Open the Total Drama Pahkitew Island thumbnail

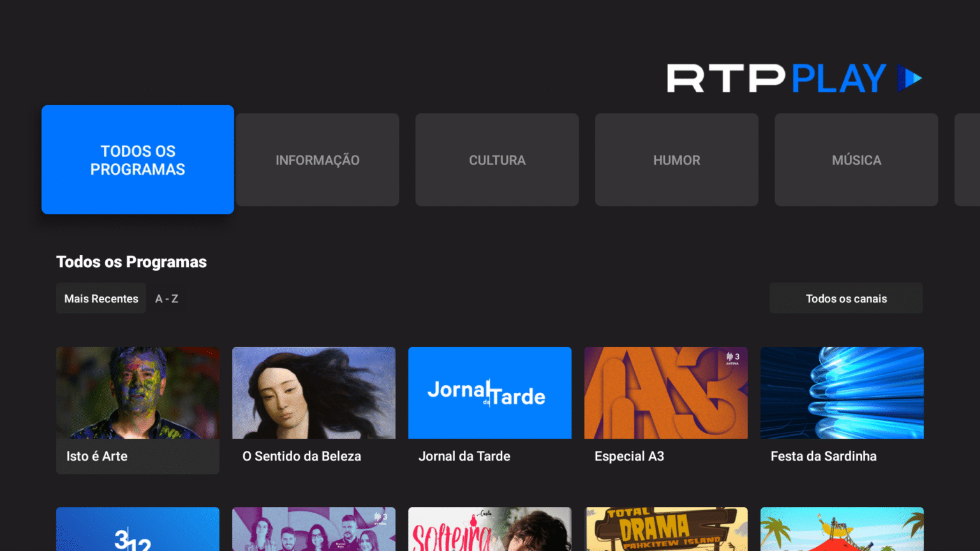(x=665, y=529)
